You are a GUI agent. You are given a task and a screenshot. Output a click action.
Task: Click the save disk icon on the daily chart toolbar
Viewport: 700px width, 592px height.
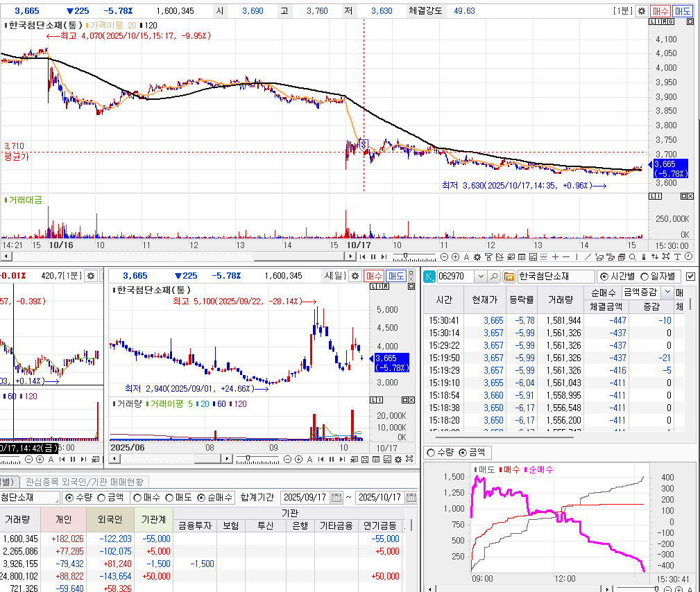pyautogui.click(x=365, y=460)
